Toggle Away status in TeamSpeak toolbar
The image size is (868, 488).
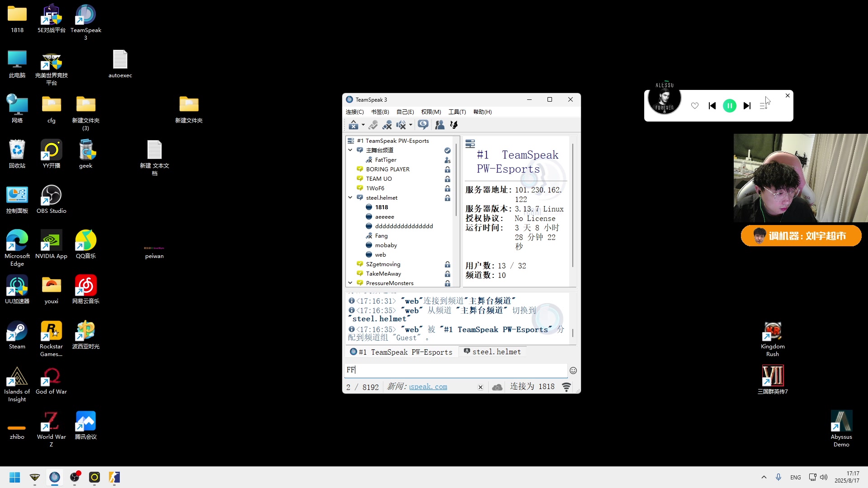pyautogui.click(x=354, y=125)
